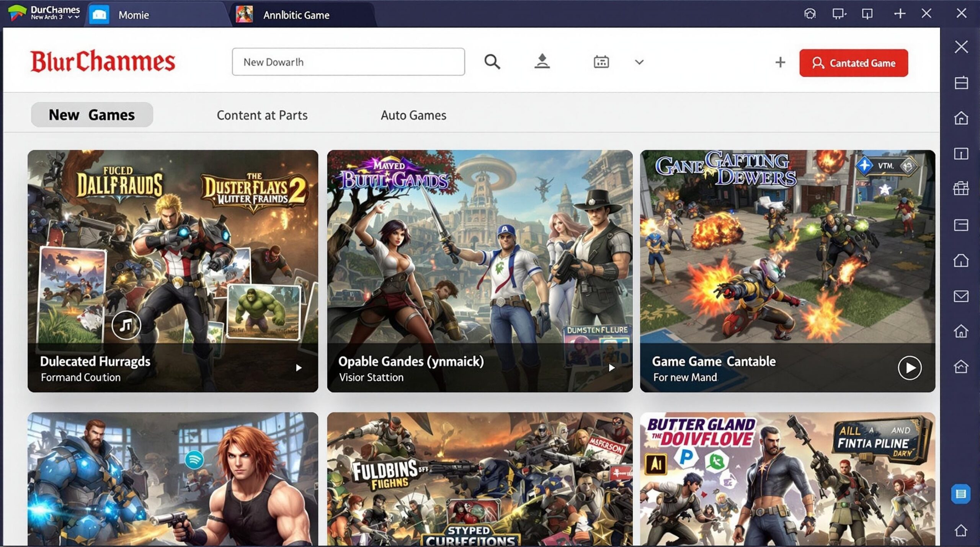The height and width of the screenshot is (547, 980).
Task: Select the New Games tab
Action: (x=92, y=115)
